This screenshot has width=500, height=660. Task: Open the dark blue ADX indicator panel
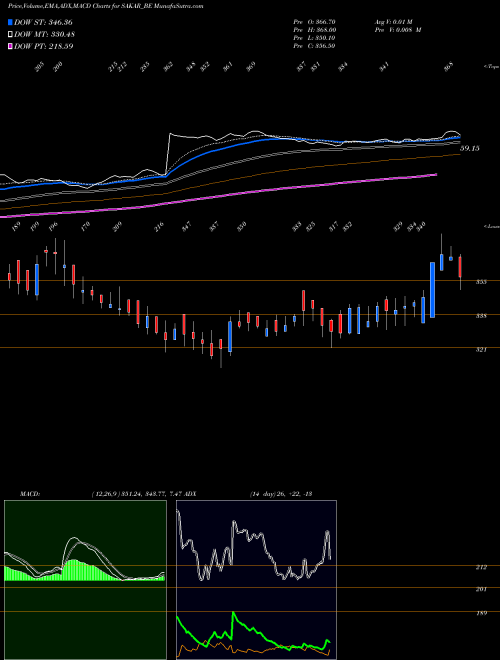pos(256,580)
